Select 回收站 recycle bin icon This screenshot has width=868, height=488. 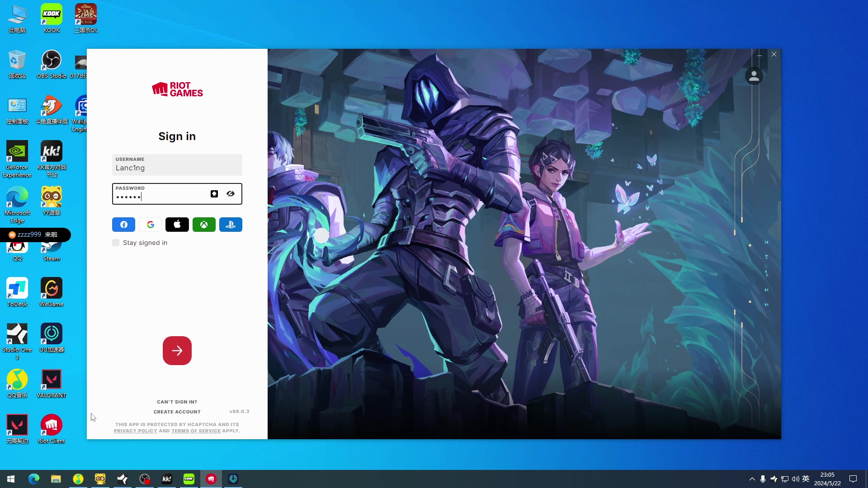point(17,64)
